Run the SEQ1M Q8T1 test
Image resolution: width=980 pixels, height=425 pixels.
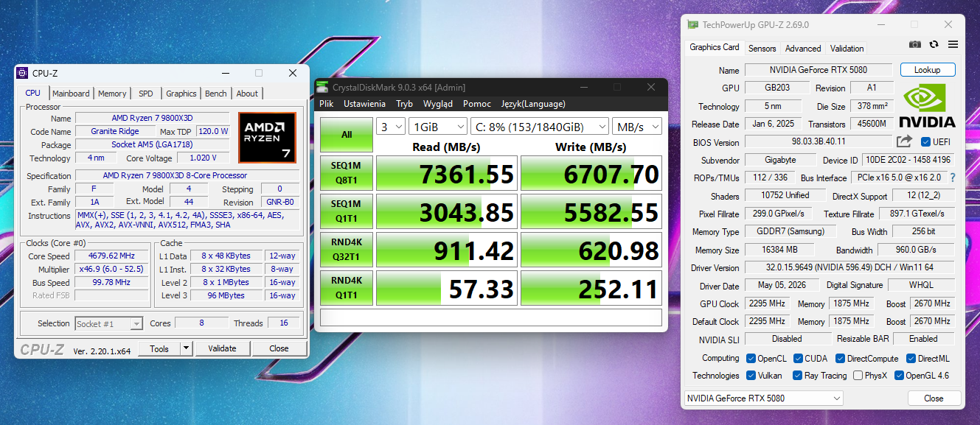point(347,174)
